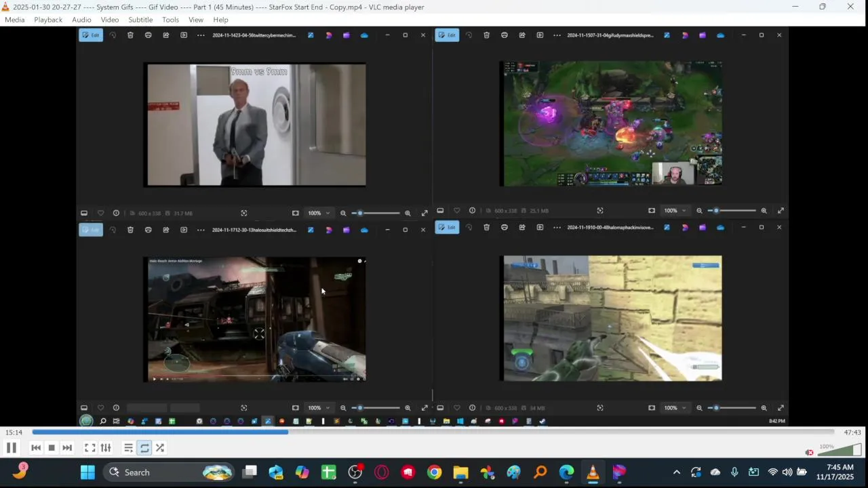Viewport: 868px width, 488px height.
Task: Expand 100% zoom dropdown in halomaphack window
Action: [675, 407]
